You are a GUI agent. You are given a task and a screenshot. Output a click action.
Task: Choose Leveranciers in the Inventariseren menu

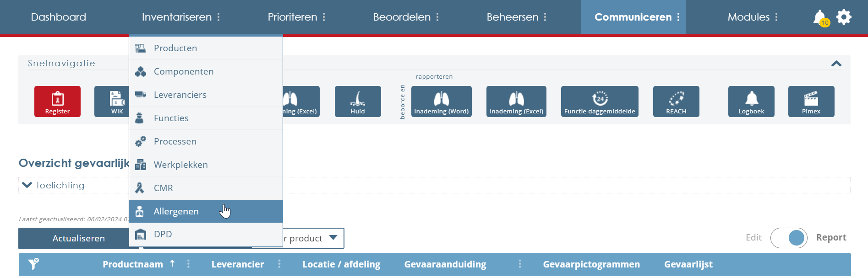click(x=180, y=95)
